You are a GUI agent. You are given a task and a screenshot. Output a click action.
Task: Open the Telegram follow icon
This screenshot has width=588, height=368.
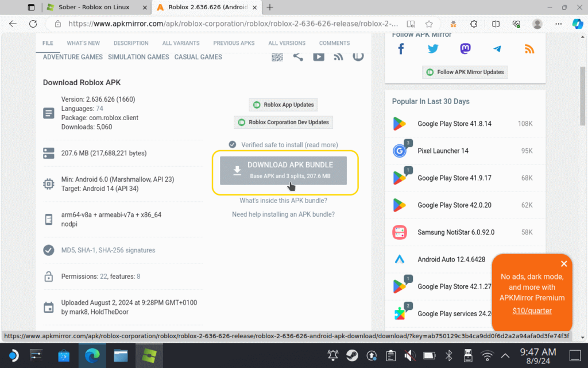497,49
